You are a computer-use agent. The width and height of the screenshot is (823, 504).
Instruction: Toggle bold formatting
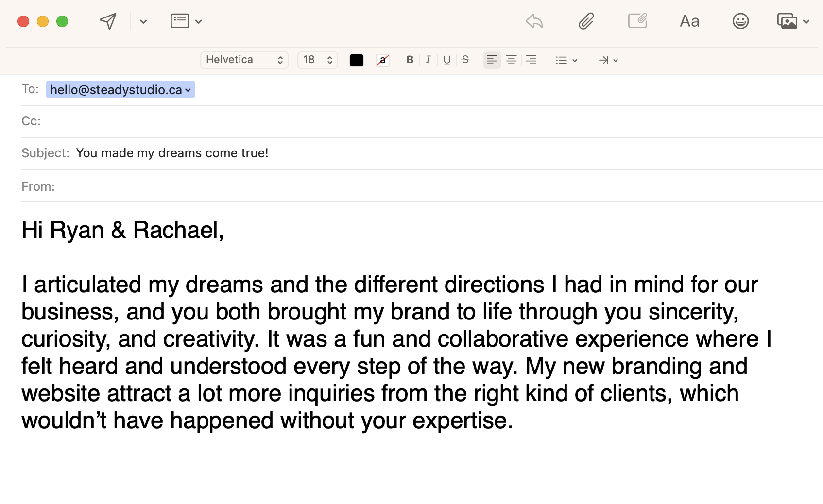pos(410,60)
